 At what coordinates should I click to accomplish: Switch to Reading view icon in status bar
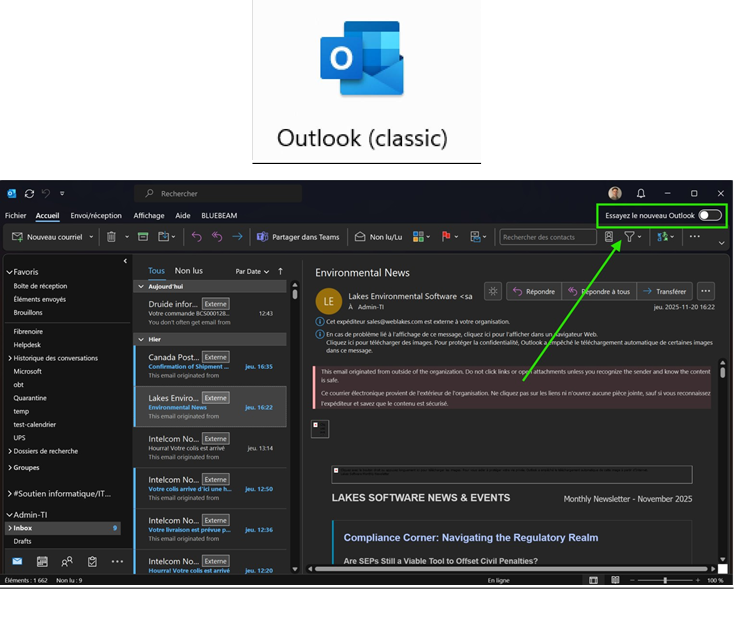click(615, 580)
